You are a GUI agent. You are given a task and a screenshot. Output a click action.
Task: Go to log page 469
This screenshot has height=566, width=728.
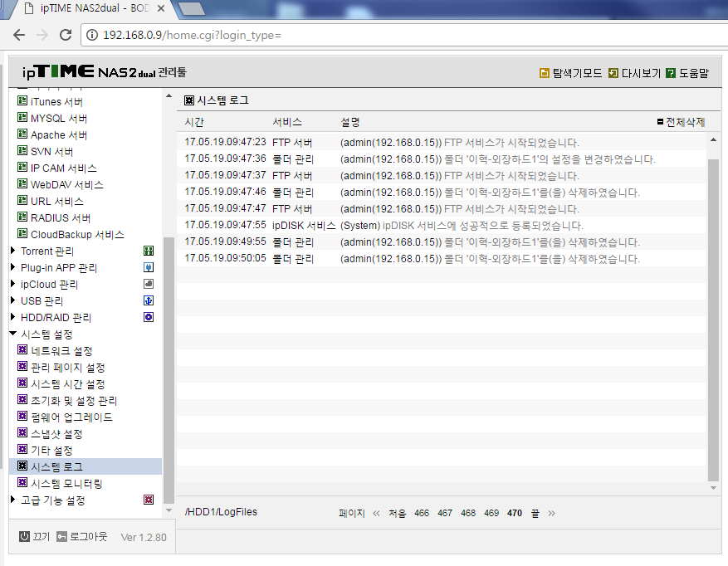[491, 513]
